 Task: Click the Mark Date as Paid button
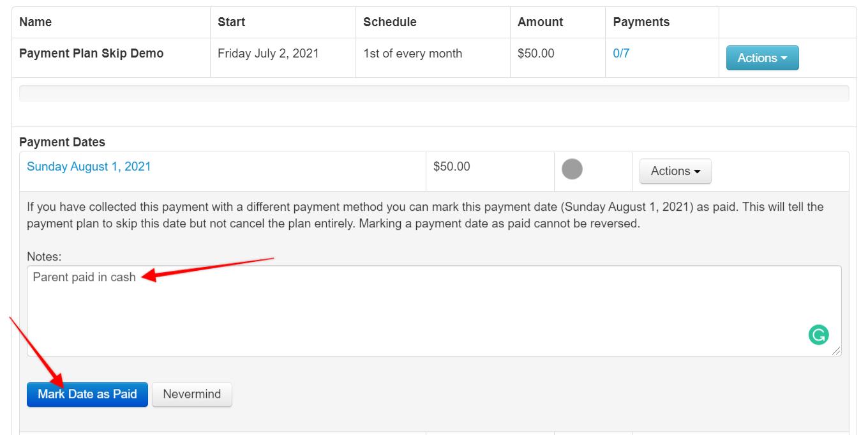87,394
